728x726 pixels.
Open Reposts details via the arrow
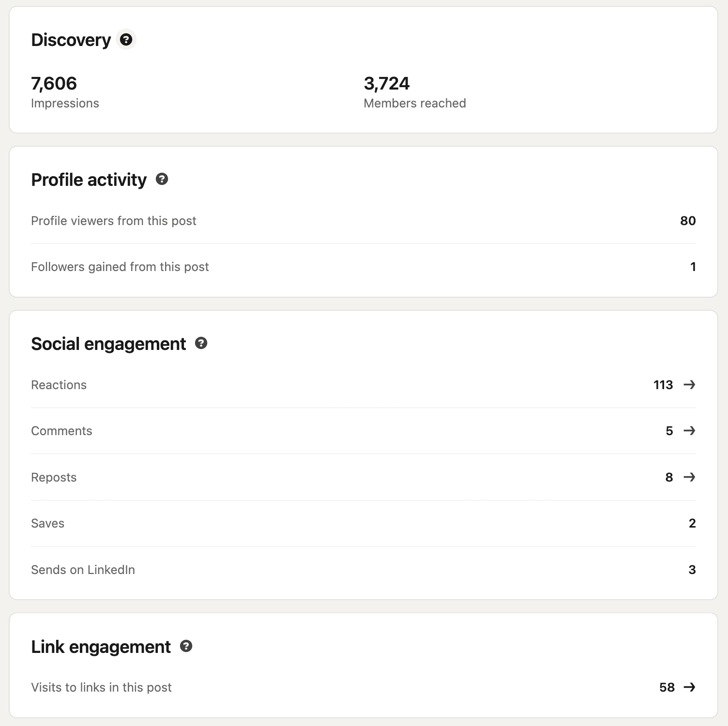click(689, 477)
